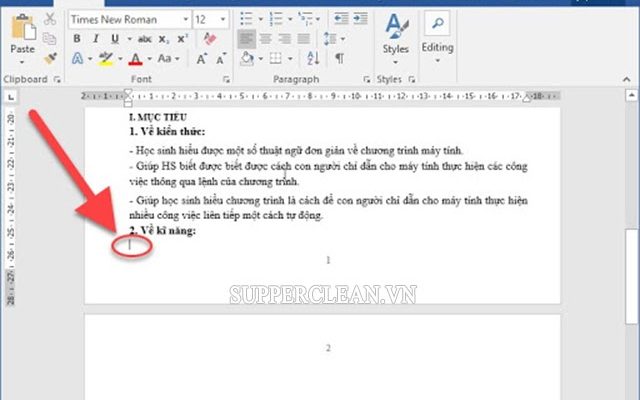Open Font dialog launcher
This screenshot has width=640, height=400.
click(x=226, y=80)
